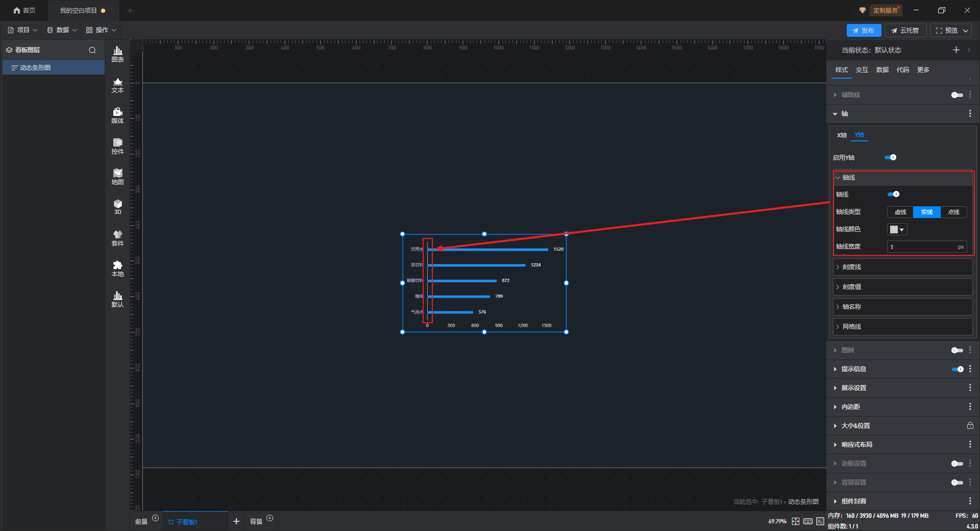Viewport: 980px width, 531px height.
Task: Add a foreground layer next to 前景
Action: coord(156,518)
